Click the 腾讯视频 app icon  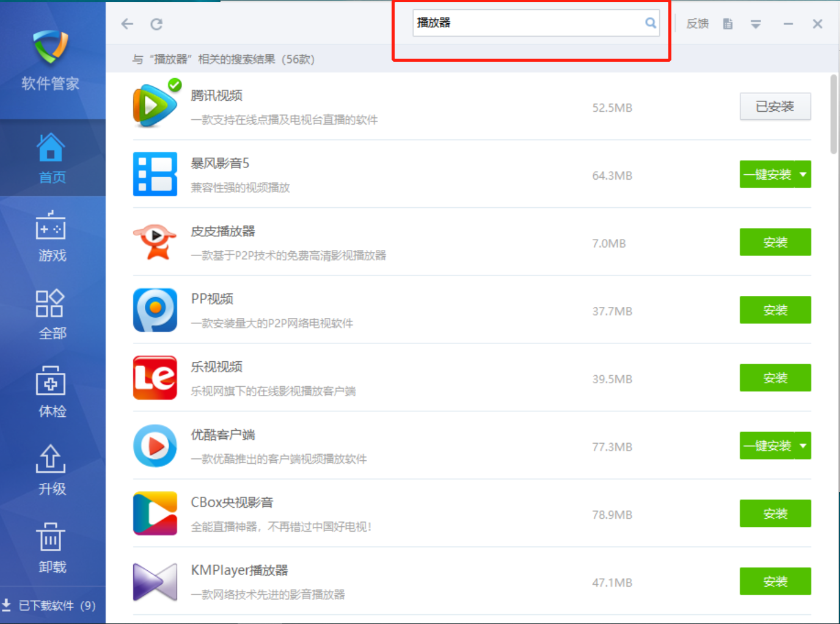(155, 106)
